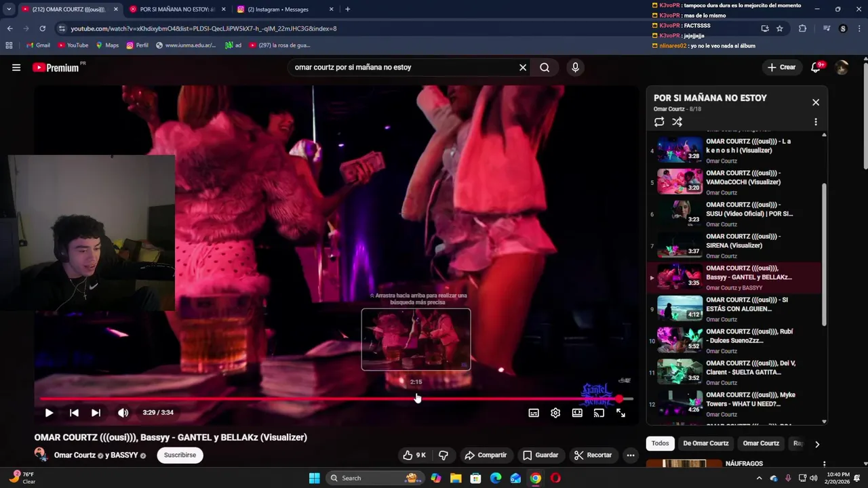868x488 pixels.
Task: Show more filter chips with right arrow
Action: 816,444
